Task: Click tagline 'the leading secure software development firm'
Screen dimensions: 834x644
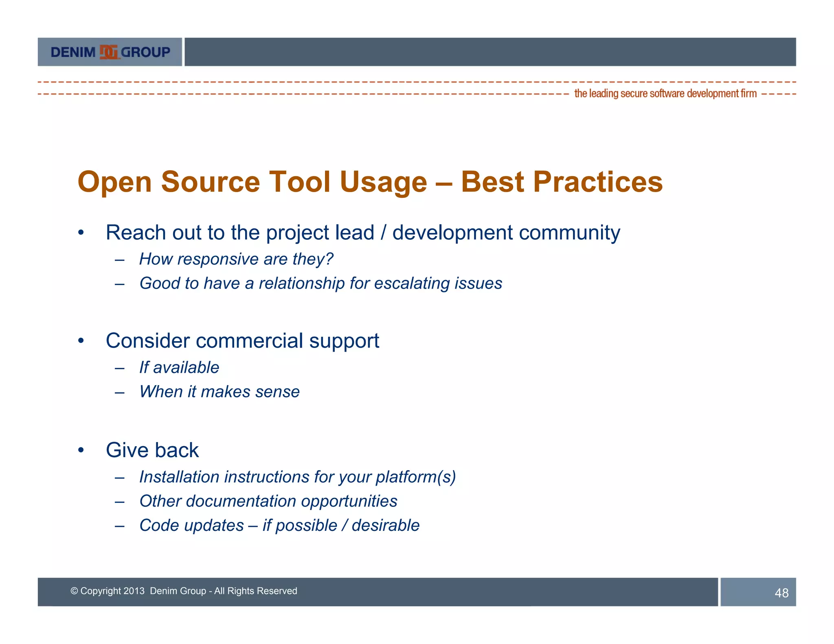Action: point(665,94)
